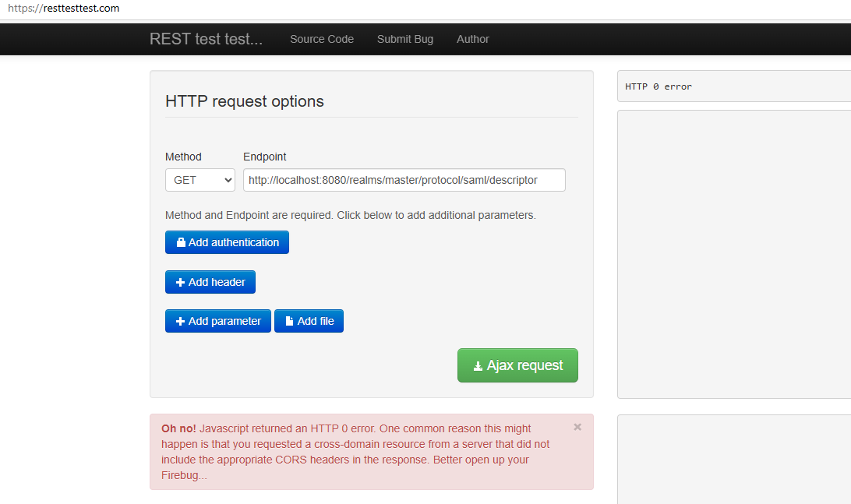The width and height of the screenshot is (851, 504).
Task: Send the Ajax request
Action: [x=517, y=365]
